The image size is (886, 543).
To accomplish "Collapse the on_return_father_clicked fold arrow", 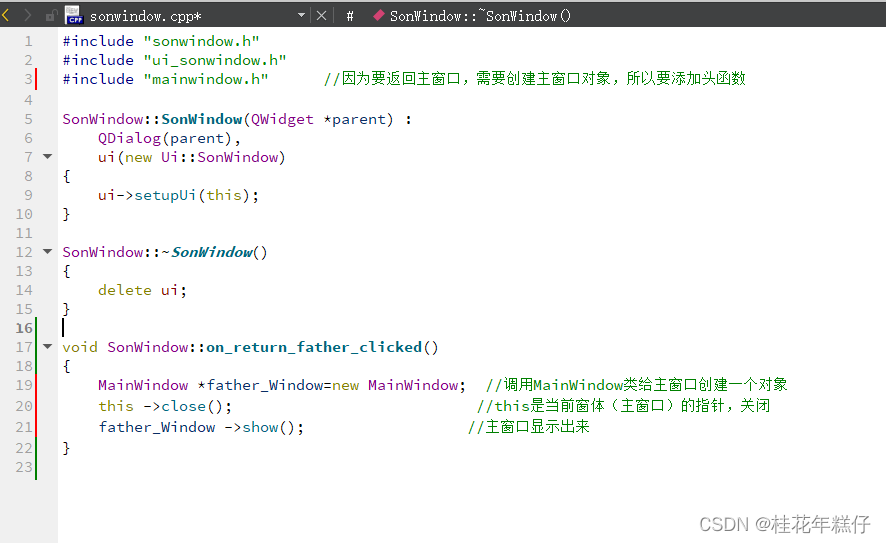I will (x=48, y=346).
